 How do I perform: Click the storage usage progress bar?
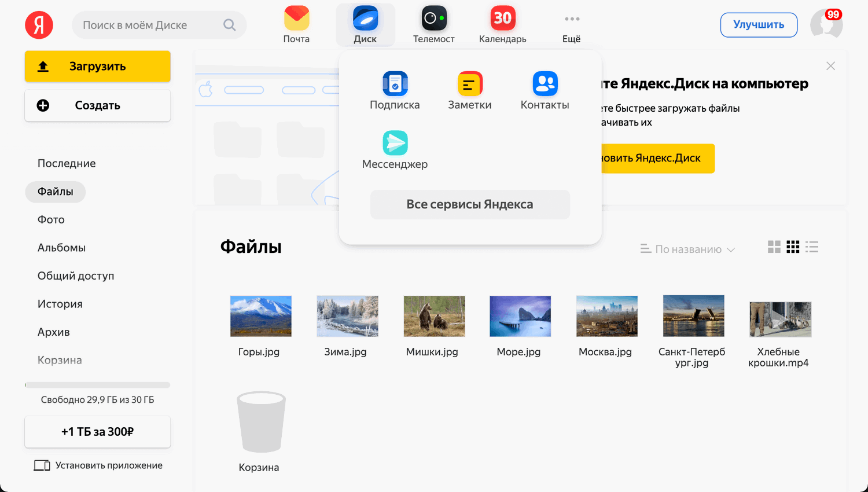98,385
